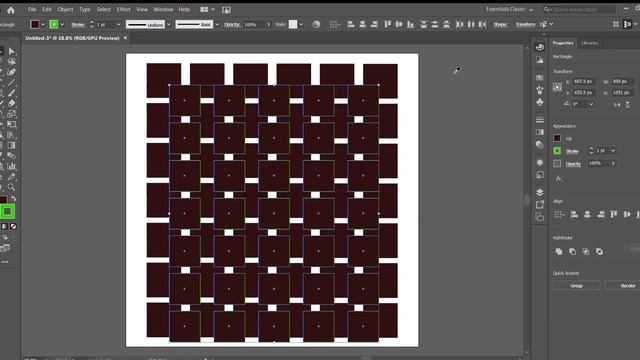Click Stroke link in control bar

(x=78, y=25)
